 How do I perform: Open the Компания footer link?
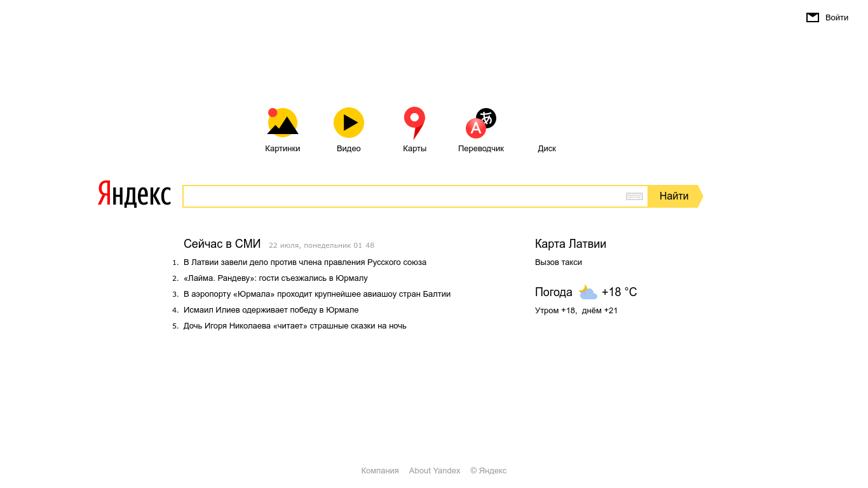point(380,471)
